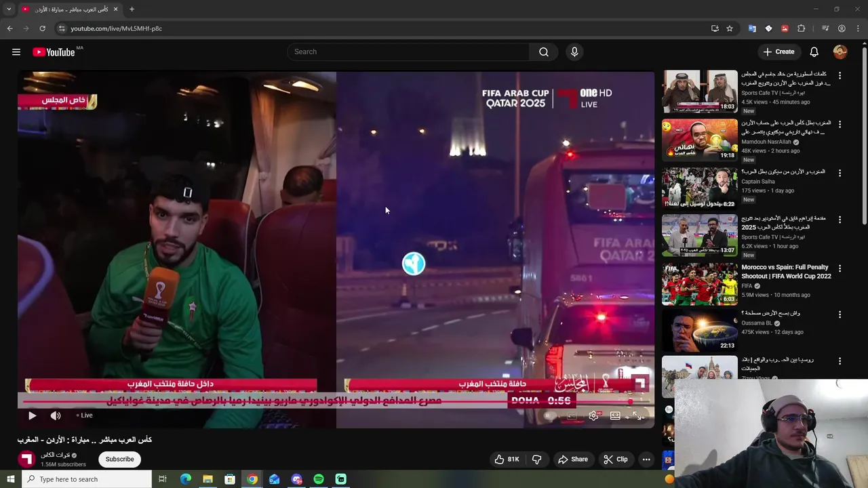The height and width of the screenshot is (488, 868).
Task: Go back in browser history
Action: (x=10, y=28)
